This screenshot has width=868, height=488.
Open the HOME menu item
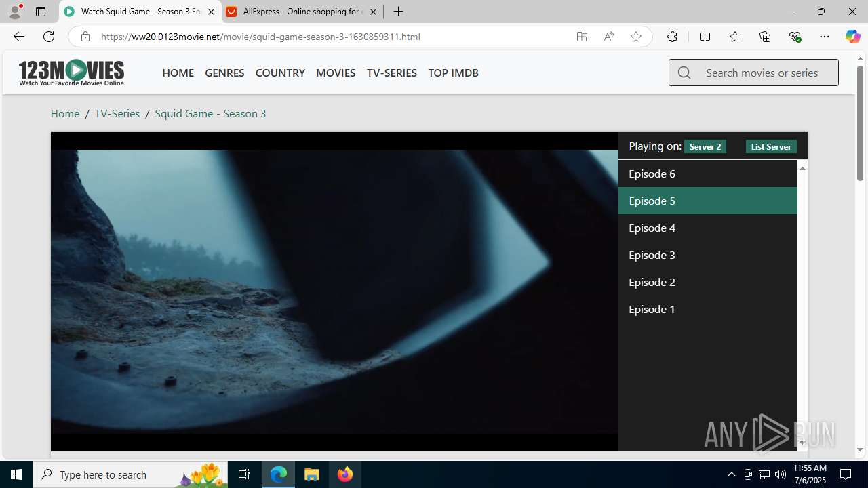(x=178, y=73)
